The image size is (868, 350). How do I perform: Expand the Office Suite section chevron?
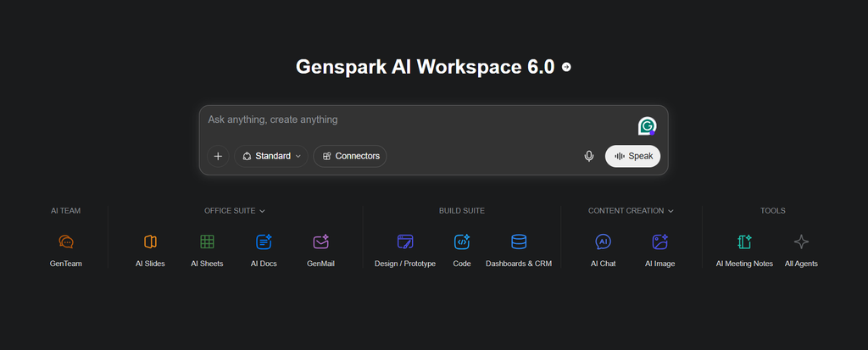point(263,211)
